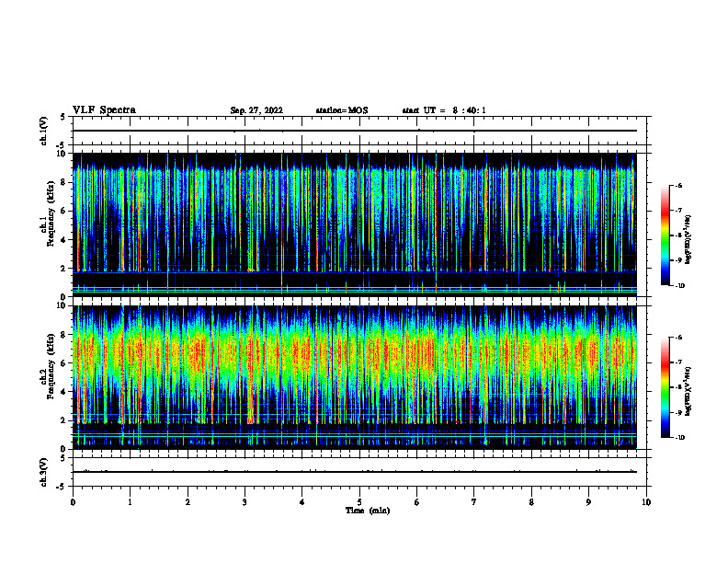Click time axis tick label '10'
The height and width of the screenshot is (563, 728).
coord(646,502)
